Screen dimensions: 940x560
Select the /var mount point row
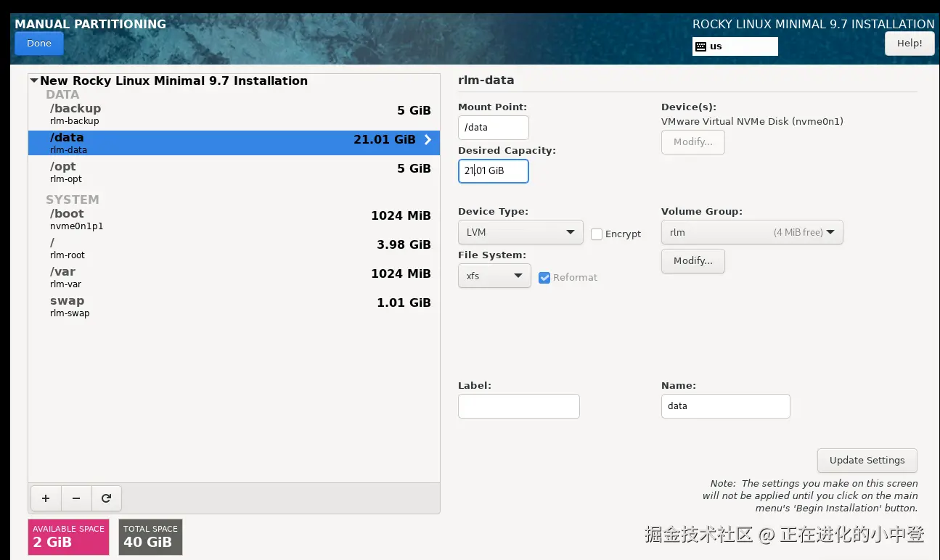coord(234,277)
